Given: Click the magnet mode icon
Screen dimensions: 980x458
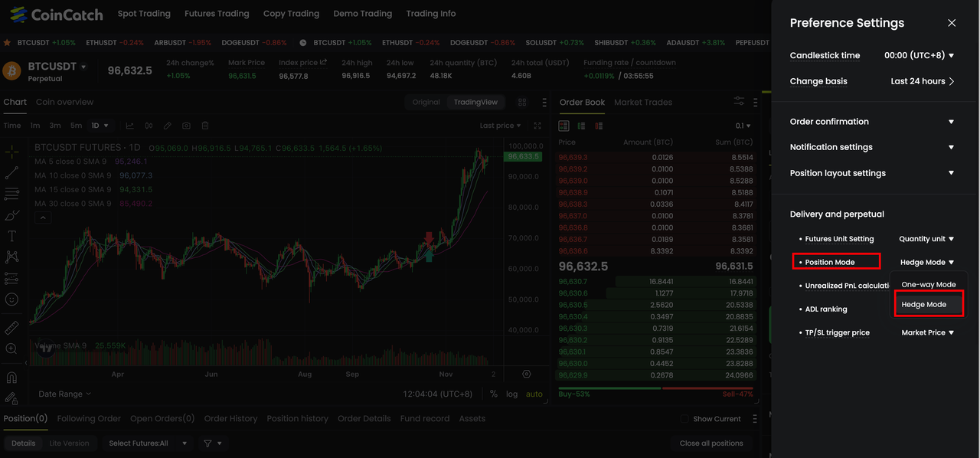Looking at the screenshot, I should pos(11,378).
